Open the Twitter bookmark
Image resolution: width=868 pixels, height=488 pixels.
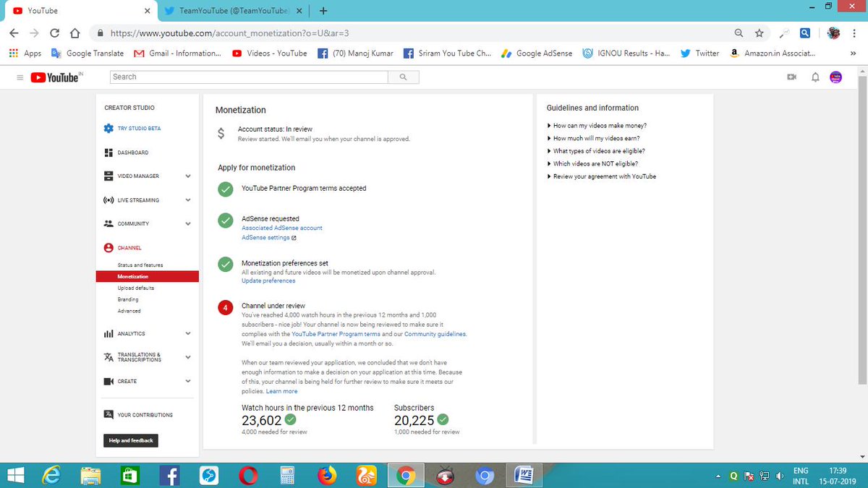coord(700,53)
